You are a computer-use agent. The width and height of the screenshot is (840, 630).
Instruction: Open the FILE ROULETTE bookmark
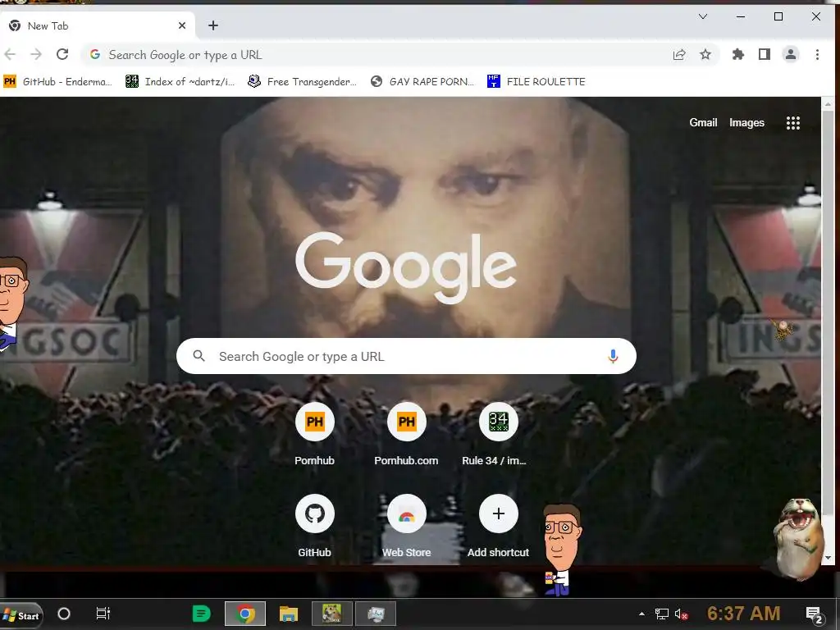pos(536,81)
